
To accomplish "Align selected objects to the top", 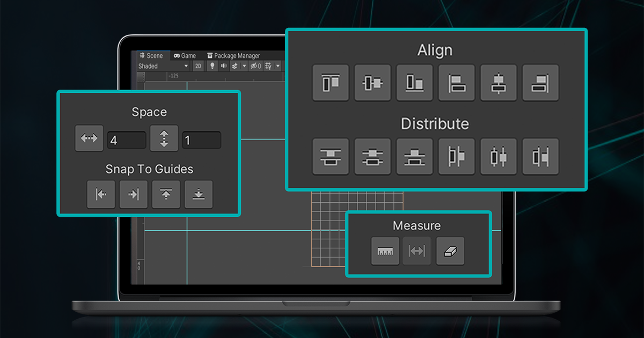I will (330, 83).
